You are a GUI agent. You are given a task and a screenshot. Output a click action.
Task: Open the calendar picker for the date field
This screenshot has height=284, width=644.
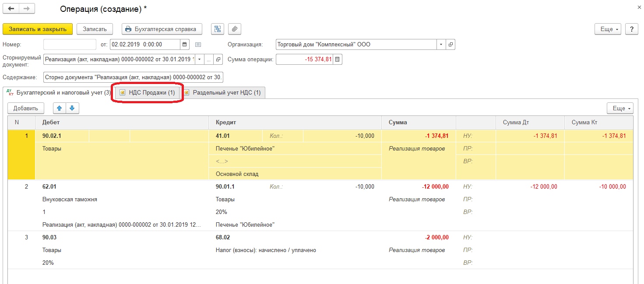click(x=185, y=45)
